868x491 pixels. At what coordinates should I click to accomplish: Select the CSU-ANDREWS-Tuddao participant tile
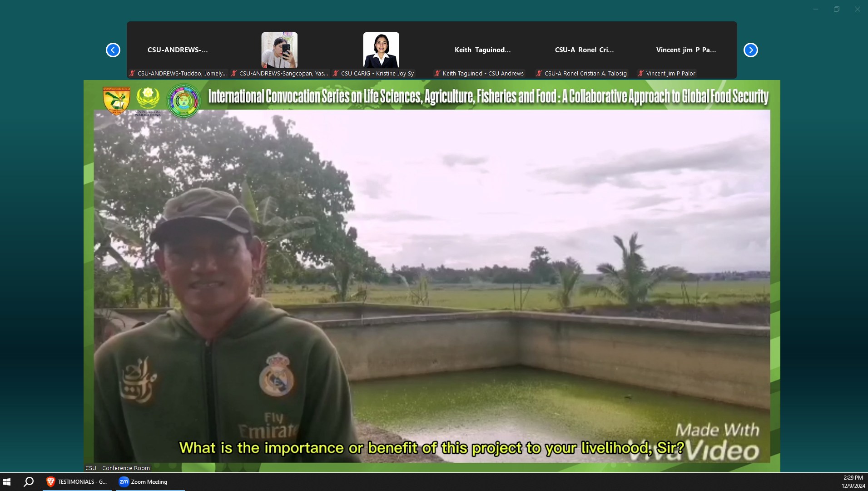[178, 50]
